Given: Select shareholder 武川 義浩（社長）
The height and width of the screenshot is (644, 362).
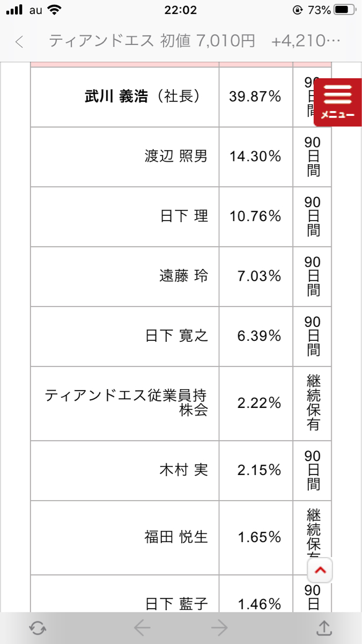Looking at the screenshot, I should (142, 97).
